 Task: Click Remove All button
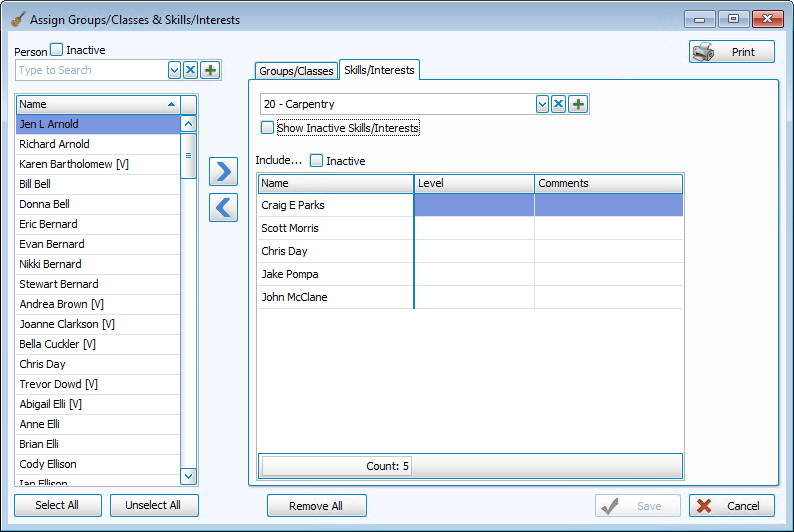pyautogui.click(x=316, y=506)
